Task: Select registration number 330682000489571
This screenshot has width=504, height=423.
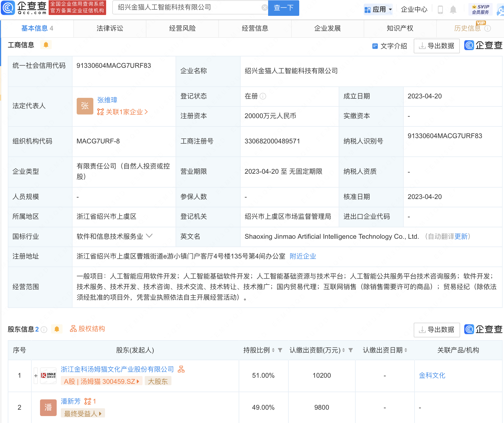Action: click(272, 141)
